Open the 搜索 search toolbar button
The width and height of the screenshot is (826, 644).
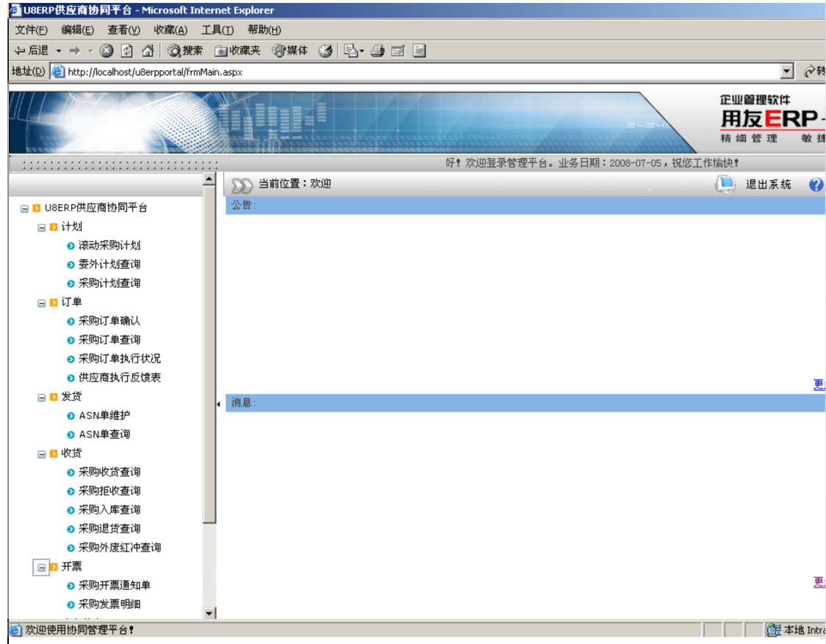coord(185,51)
